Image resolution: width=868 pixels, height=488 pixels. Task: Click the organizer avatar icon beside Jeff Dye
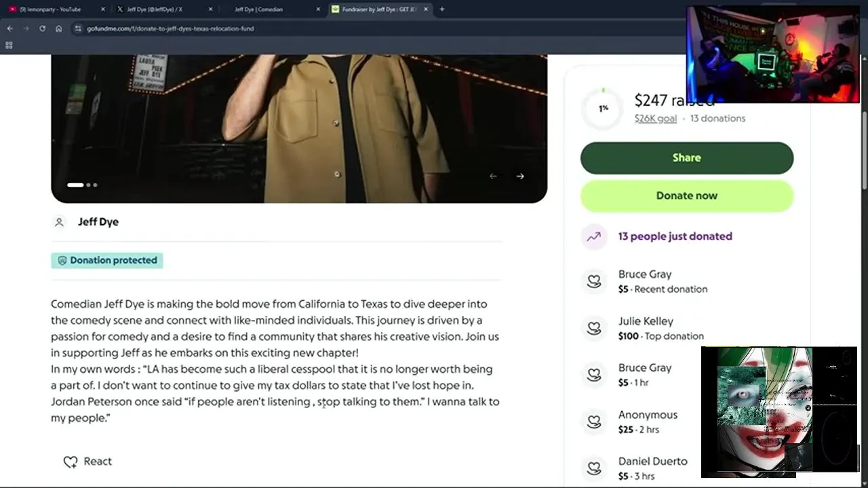pyautogui.click(x=59, y=222)
